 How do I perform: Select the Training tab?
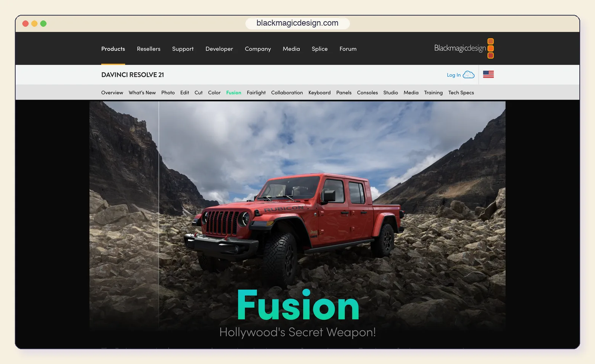(x=433, y=92)
